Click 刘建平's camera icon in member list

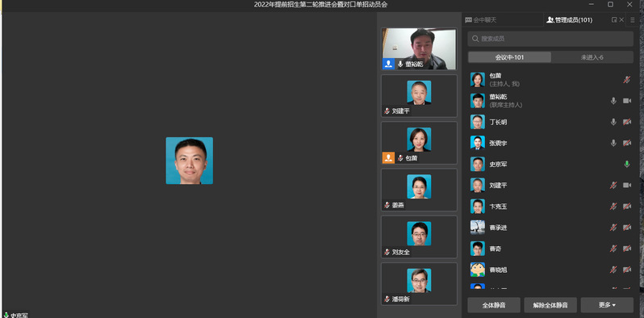point(627,186)
